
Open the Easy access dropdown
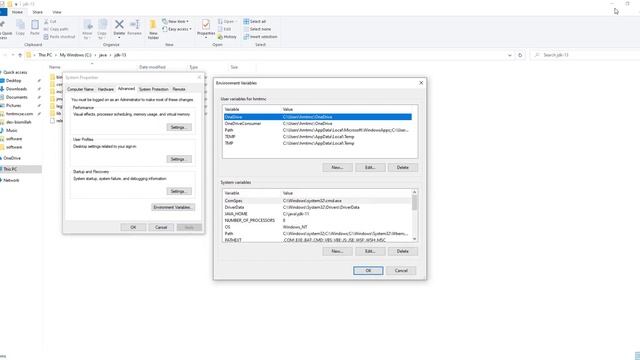point(177,29)
